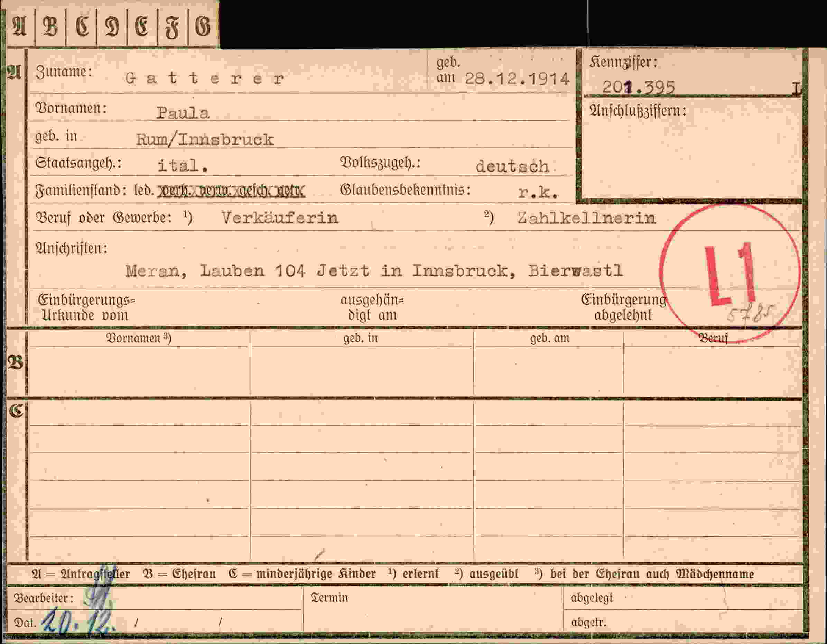Click the footnote 'C = minderjährige Kinder'

coord(302,574)
